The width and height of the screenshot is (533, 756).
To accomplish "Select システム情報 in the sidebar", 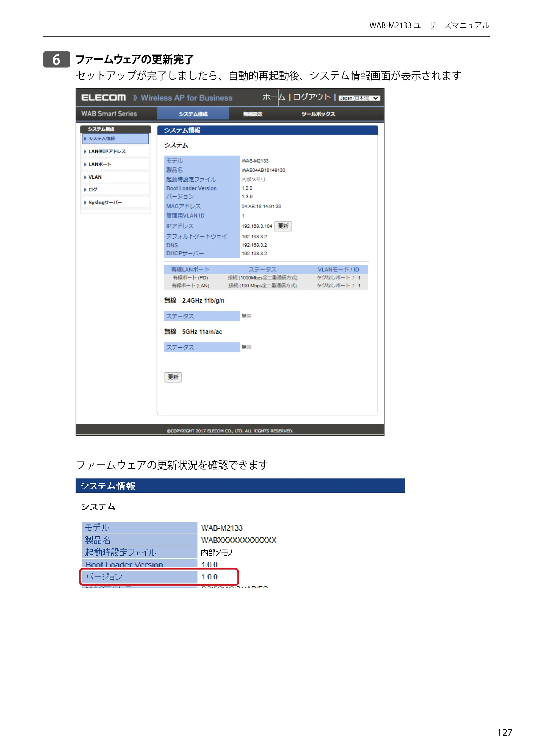I will coord(115,139).
